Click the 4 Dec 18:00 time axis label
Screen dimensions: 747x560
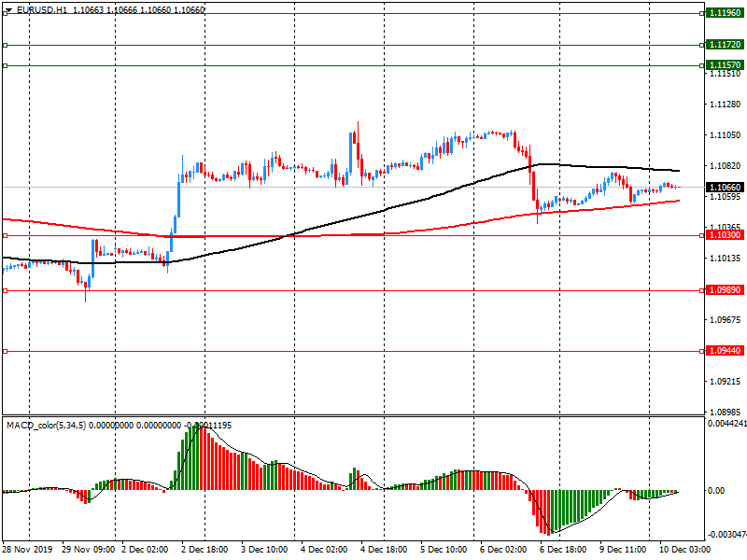[384, 549]
